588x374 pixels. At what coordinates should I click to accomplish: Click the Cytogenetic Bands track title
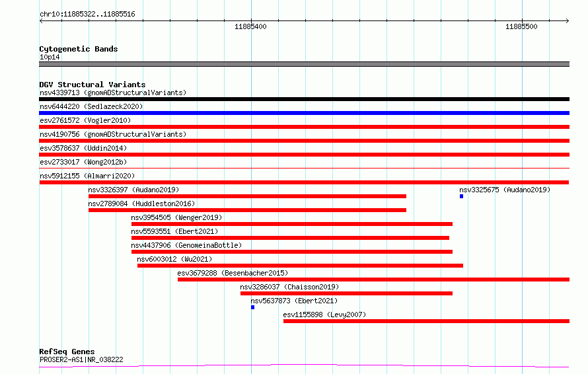pyautogui.click(x=79, y=49)
